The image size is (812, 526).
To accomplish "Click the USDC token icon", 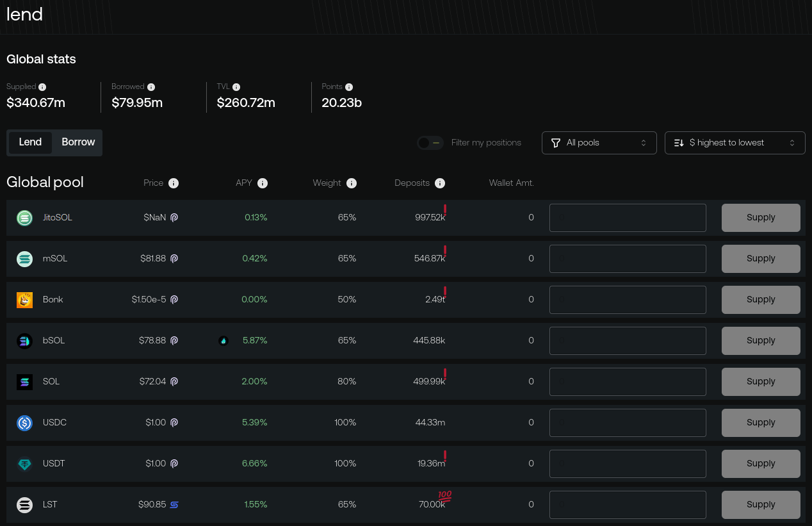I will click(x=24, y=423).
